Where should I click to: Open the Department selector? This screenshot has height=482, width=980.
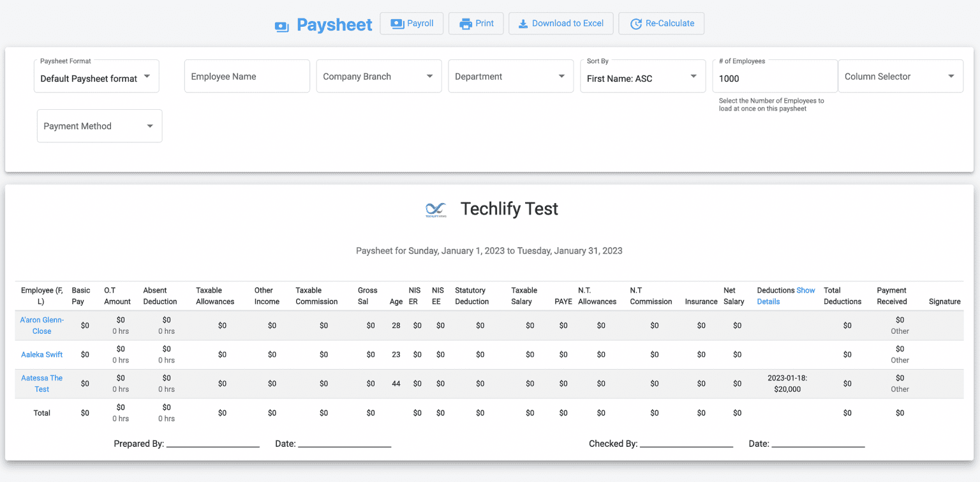(510, 76)
